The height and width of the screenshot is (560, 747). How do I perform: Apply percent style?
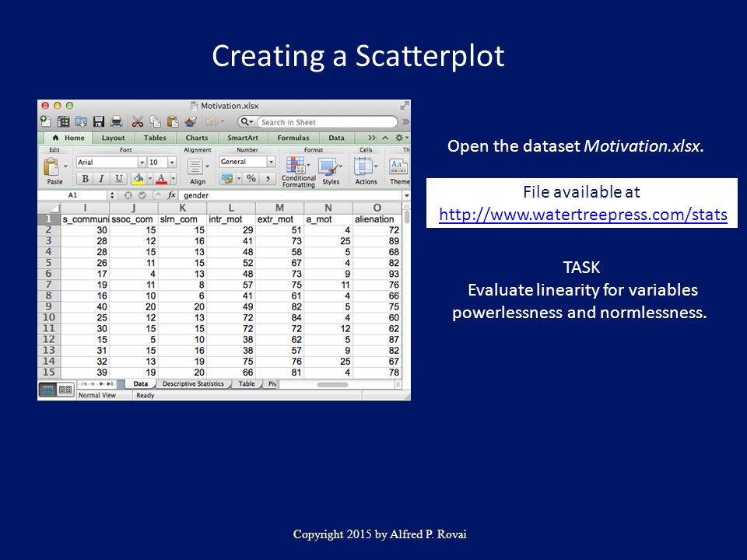251,179
